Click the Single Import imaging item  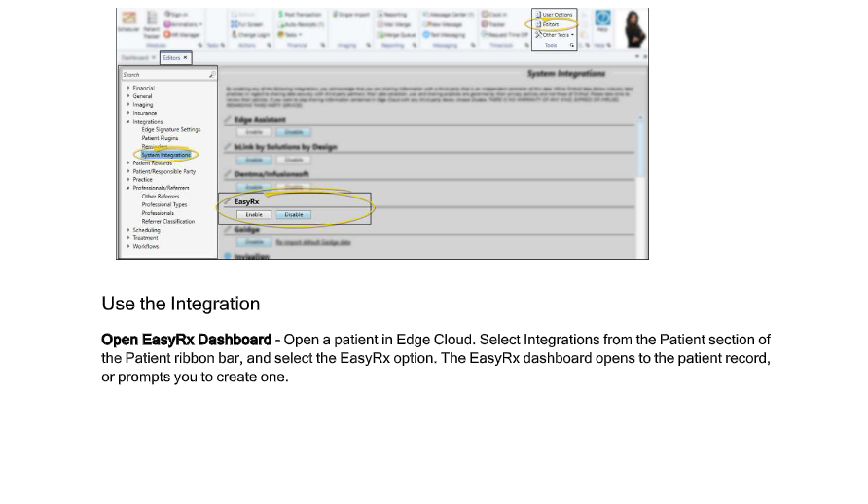pos(350,15)
